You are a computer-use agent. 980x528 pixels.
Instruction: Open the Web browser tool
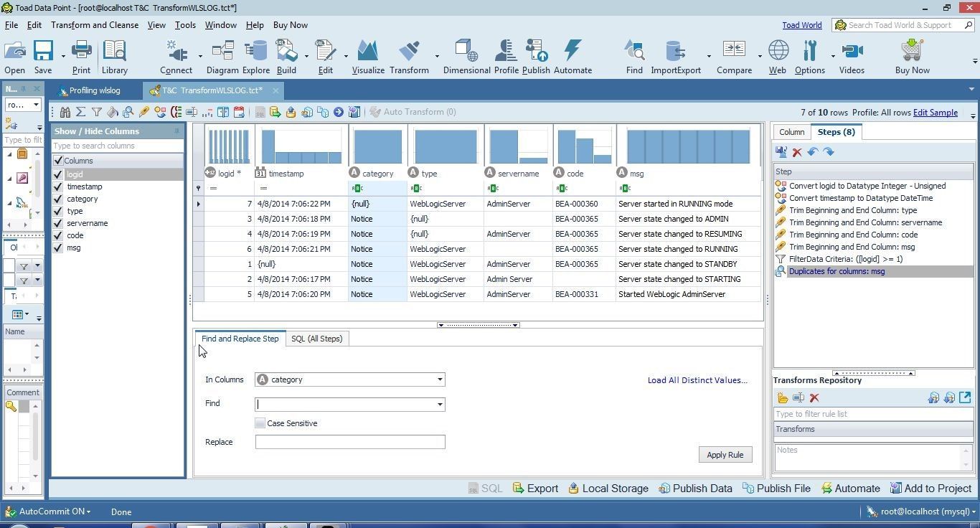pyautogui.click(x=778, y=57)
